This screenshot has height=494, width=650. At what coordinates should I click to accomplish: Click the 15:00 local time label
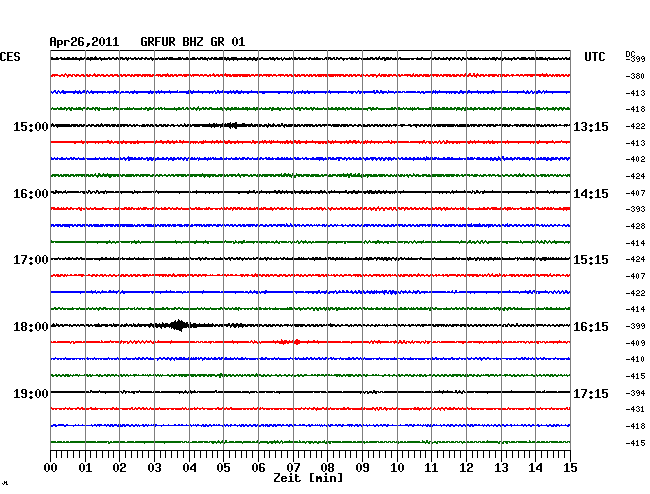pyautogui.click(x=31, y=126)
